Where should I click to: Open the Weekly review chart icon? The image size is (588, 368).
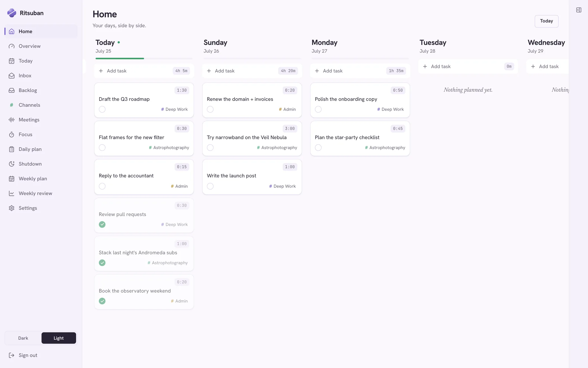click(12, 193)
